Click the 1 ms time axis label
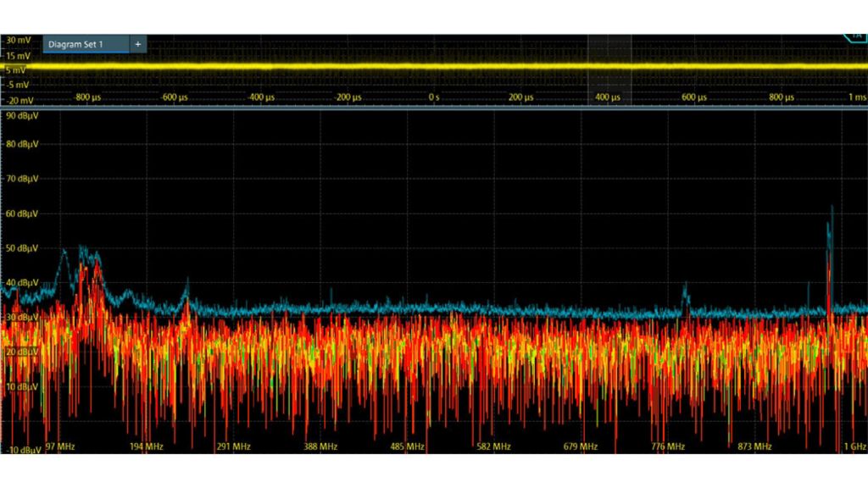Image resolution: width=868 pixels, height=488 pixels. [857, 97]
